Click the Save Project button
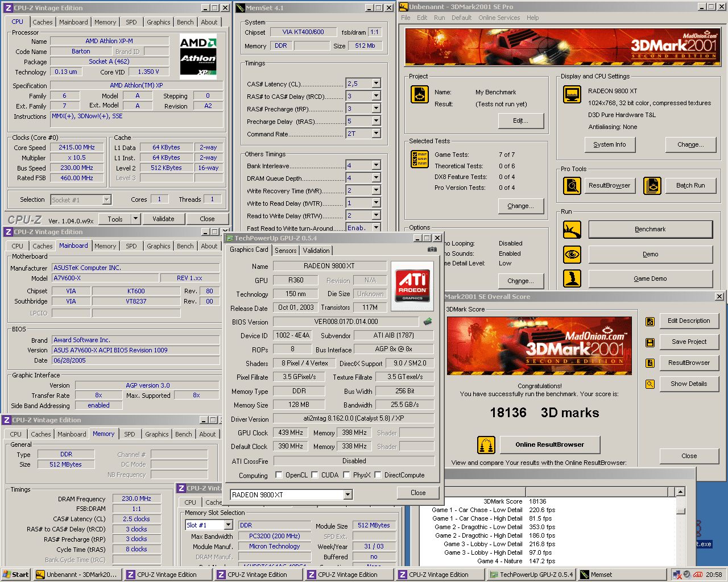728x582 pixels. point(689,342)
